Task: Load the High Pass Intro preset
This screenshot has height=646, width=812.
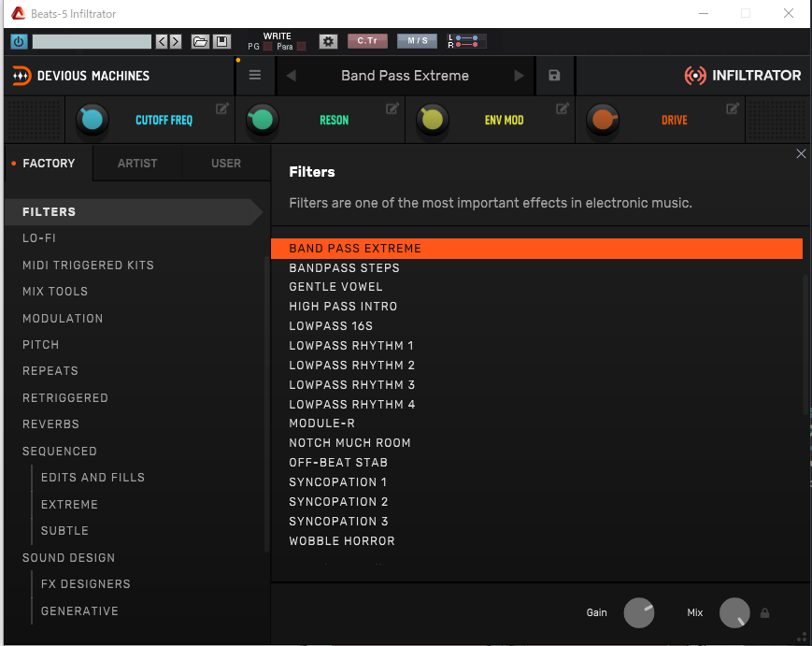Action: pos(343,307)
